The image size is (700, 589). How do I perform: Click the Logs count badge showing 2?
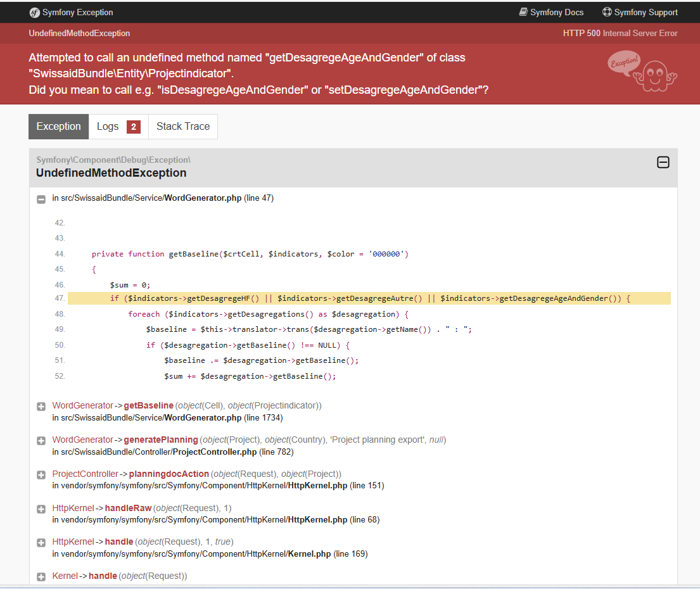(134, 127)
